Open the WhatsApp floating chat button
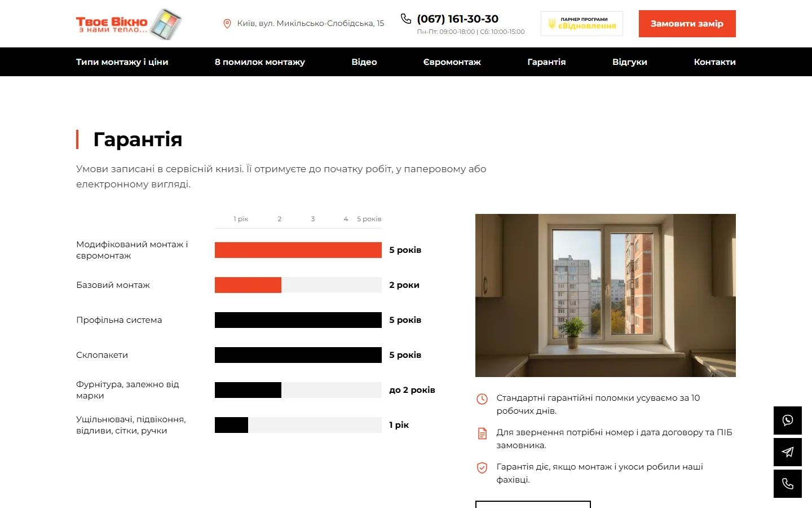Viewport: 812px width, 508px height. tap(788, 420)
